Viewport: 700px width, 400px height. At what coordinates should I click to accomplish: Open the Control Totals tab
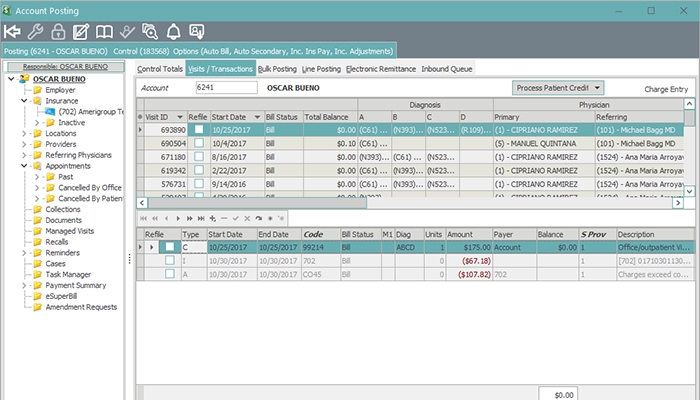point(160,68)
